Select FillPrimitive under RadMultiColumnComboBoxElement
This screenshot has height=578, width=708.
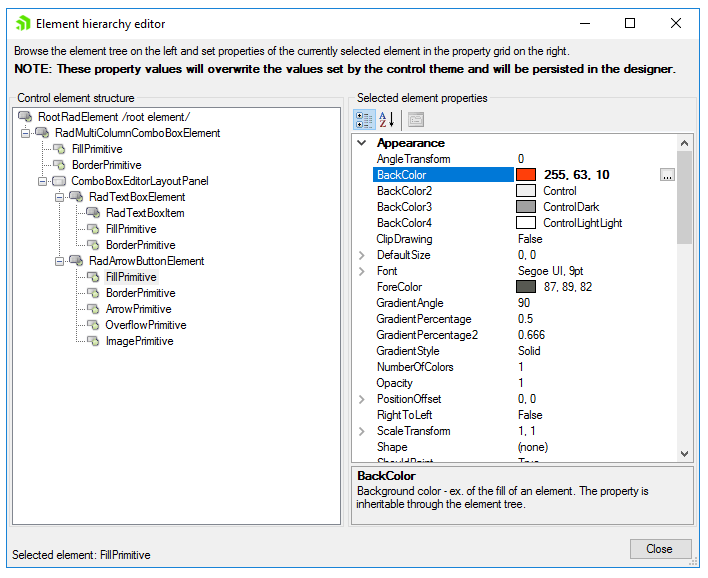(97, 149)
